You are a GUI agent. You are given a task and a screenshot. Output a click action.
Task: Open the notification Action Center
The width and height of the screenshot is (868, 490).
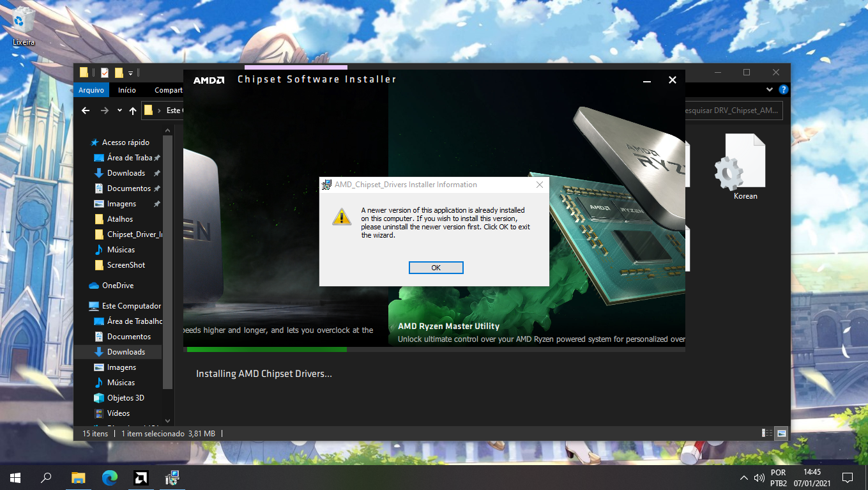point(848,478)
